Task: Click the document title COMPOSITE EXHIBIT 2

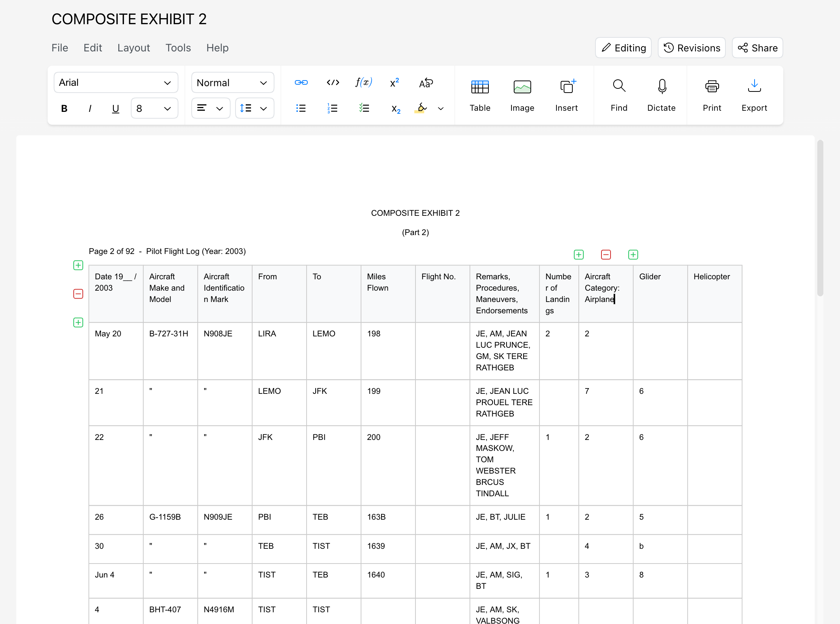Action: (129, 19)
